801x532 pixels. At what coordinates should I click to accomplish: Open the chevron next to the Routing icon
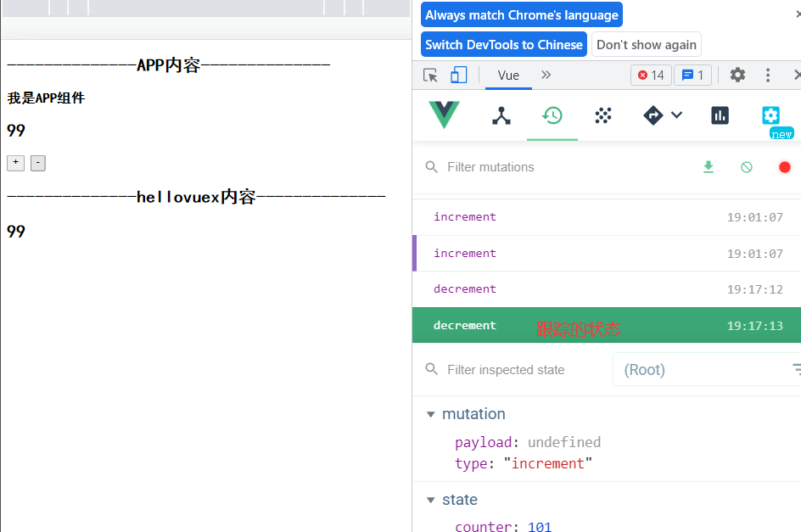(x=675, y=115)
